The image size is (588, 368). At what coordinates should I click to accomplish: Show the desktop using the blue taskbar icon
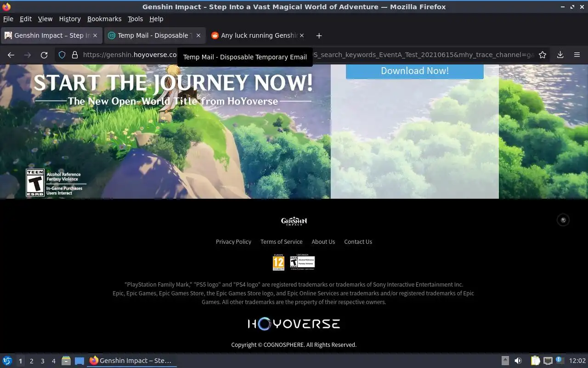(x=79, y=361)
